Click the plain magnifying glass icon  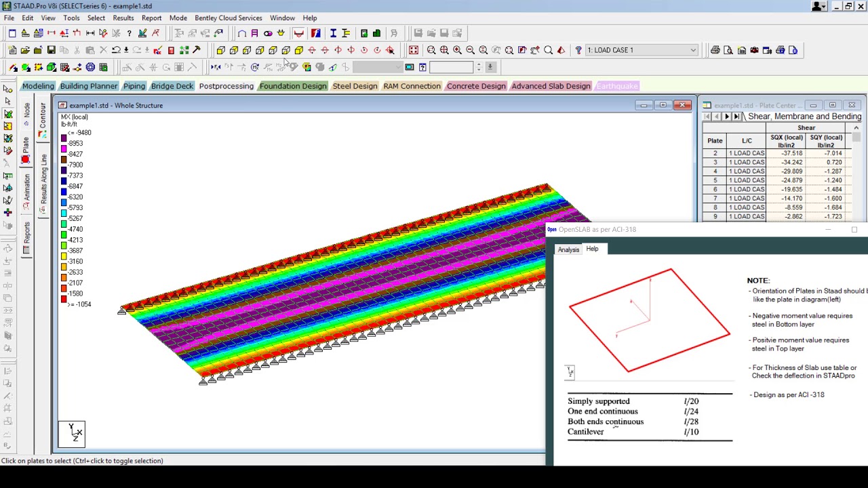tap(548, 50)
